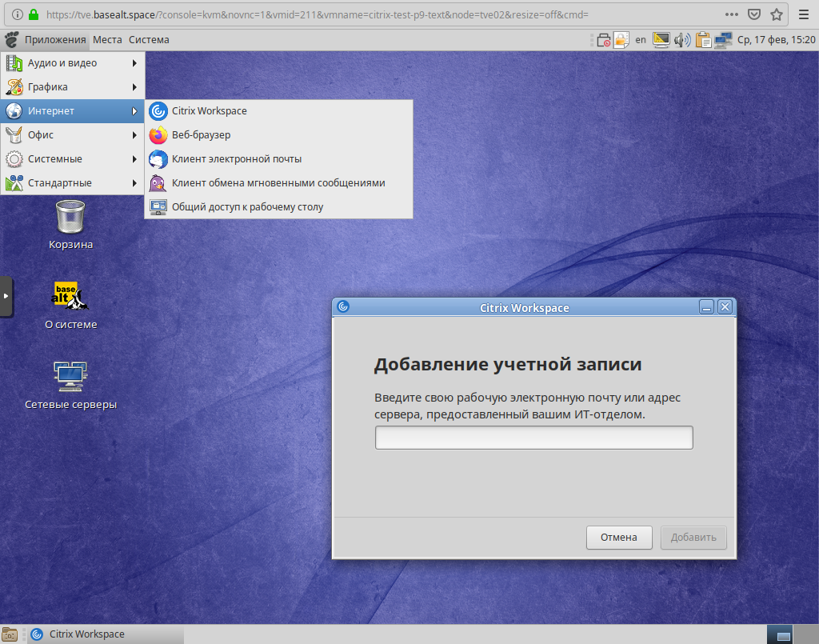
Task: Click the show desktop icon in bottom panel
Action: (10, 634)
